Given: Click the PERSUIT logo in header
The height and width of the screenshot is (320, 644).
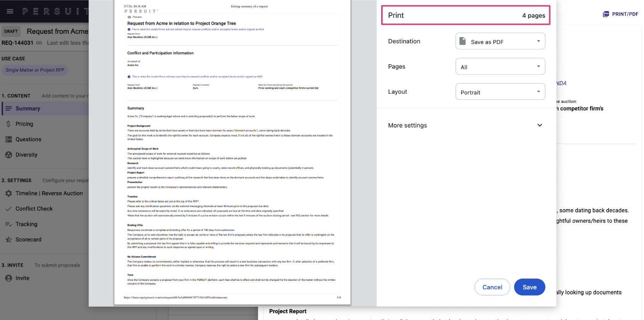Looking at the screenshot, I should [55, 11].
